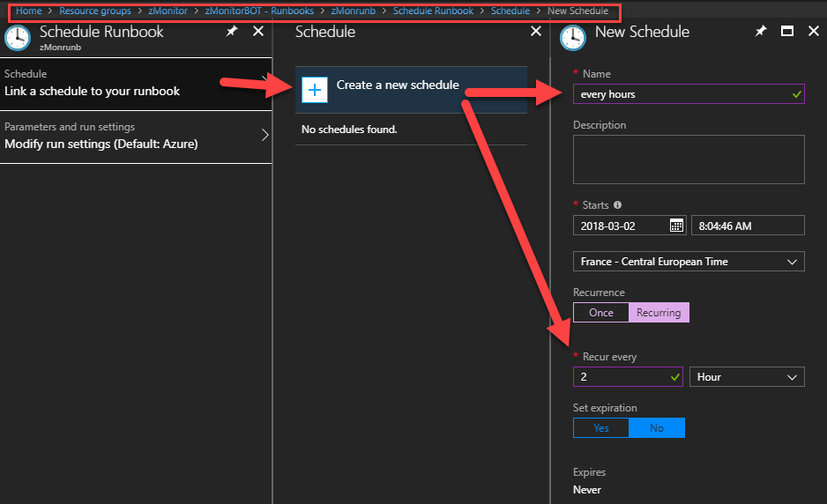
Task: Set expiration to Yes
Action: pyautogui.click(x=601, y=428)
